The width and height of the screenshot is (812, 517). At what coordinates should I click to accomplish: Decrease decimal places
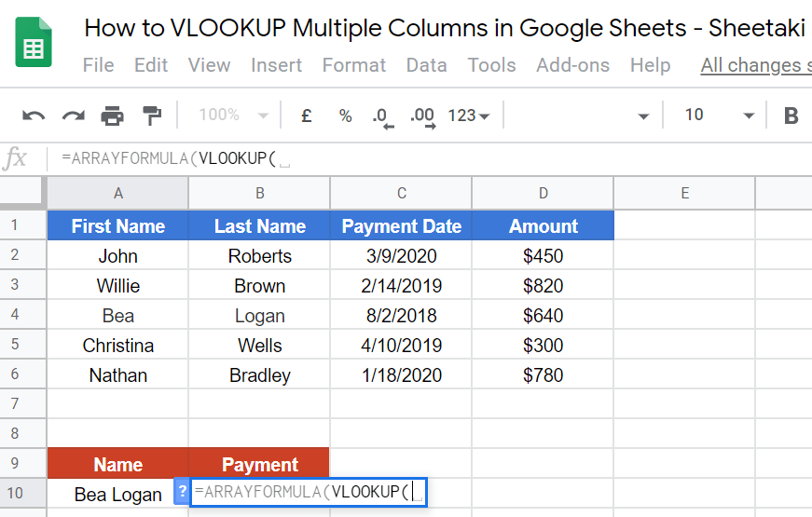coord(383,117)
